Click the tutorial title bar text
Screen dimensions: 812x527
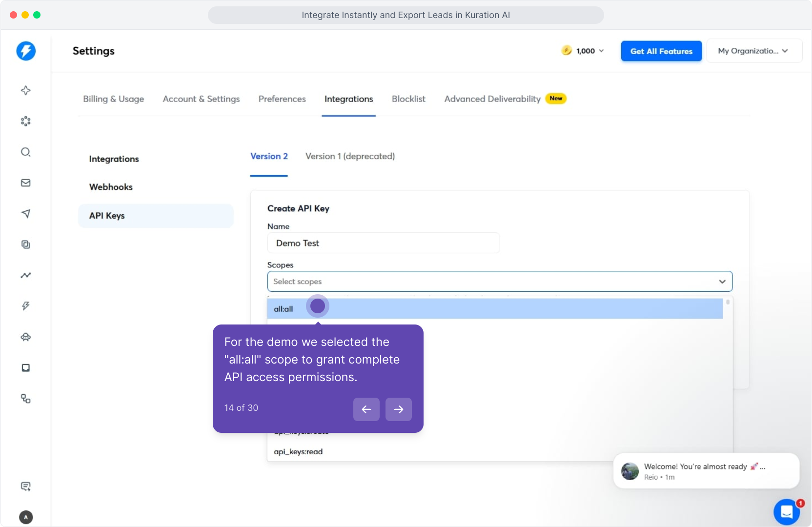pyautogui.click(x=406, y=15)
